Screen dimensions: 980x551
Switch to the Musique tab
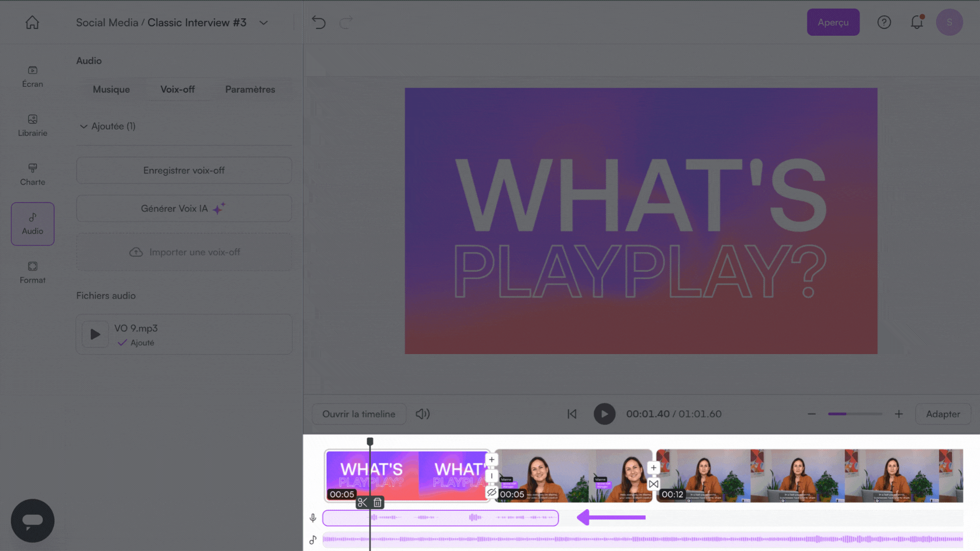[x=111, y=89]
